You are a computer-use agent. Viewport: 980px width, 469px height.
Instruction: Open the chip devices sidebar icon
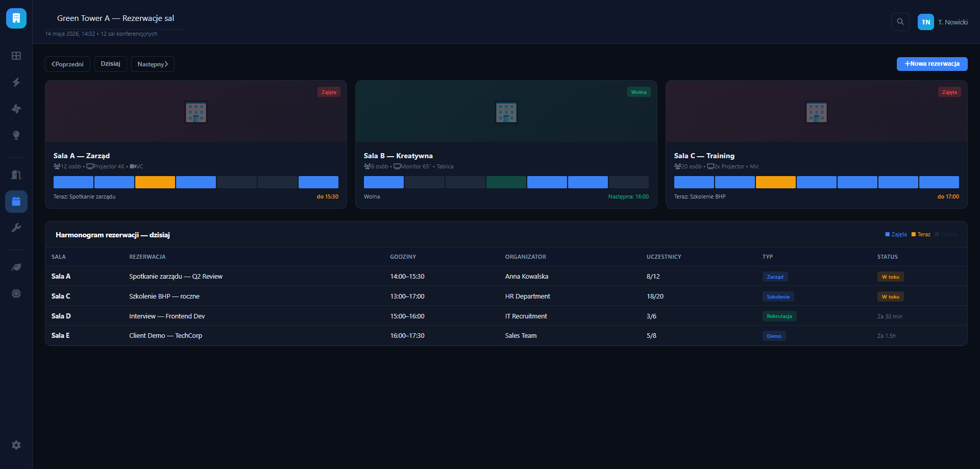pyautogui.click(x=16, y=293)
